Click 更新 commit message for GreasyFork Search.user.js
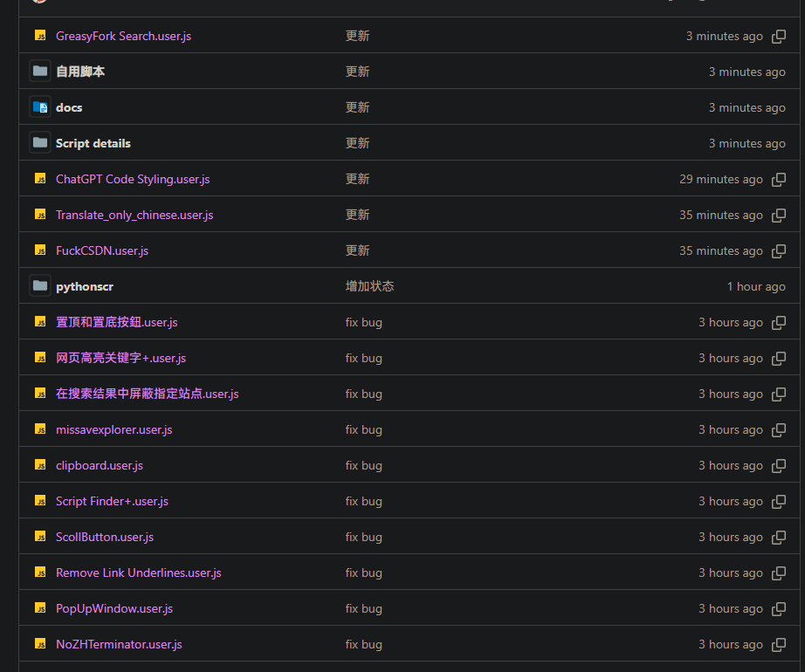The width and height of the screenshot is (805, 672). pyautogui.click(x=357, y=36)
